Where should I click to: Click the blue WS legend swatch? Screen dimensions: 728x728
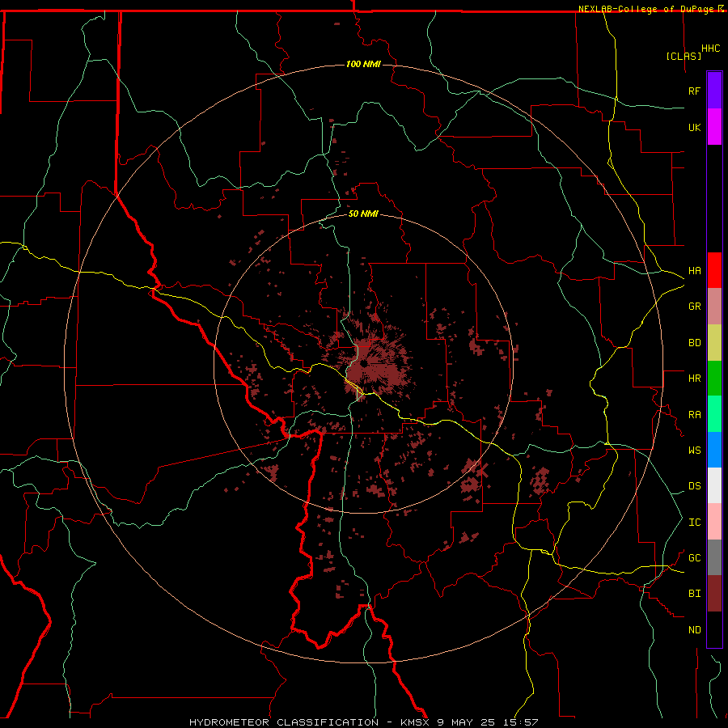click(x=714, y=450)
